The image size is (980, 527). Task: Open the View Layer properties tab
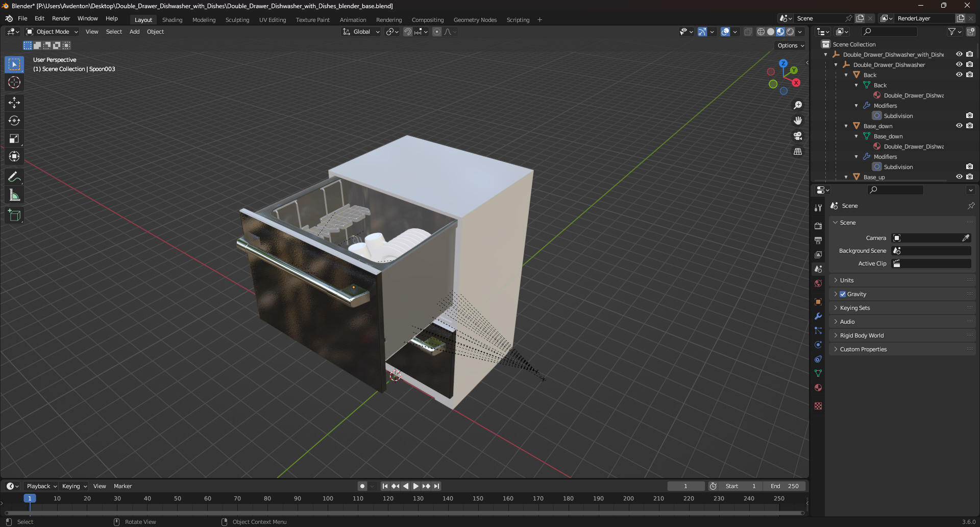(818, 254)
